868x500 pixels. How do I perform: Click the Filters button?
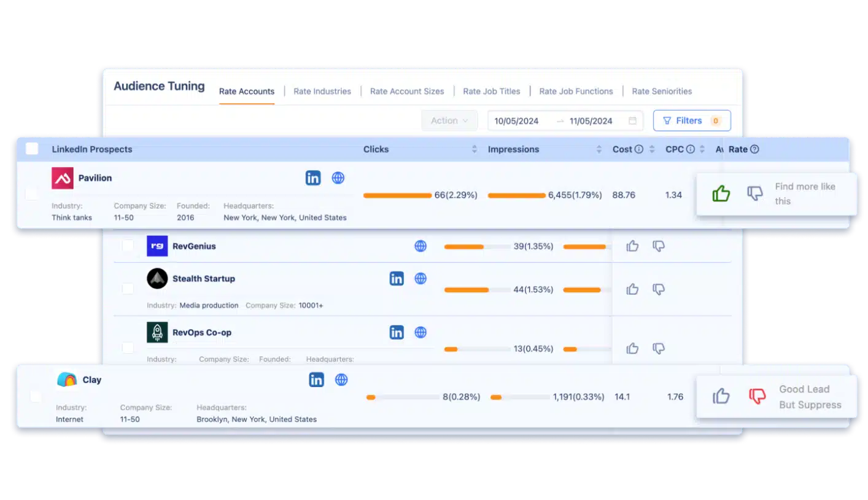point(691,121)
